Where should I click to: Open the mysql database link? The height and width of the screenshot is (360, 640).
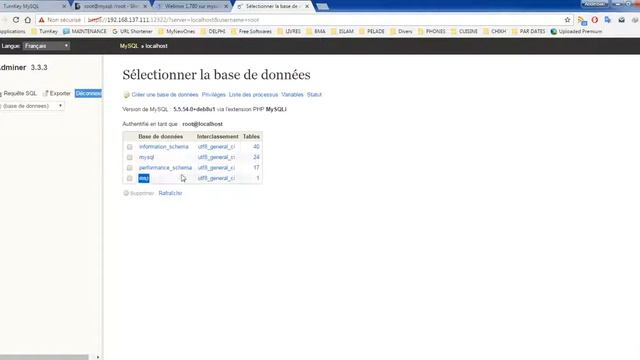(147, 157)
